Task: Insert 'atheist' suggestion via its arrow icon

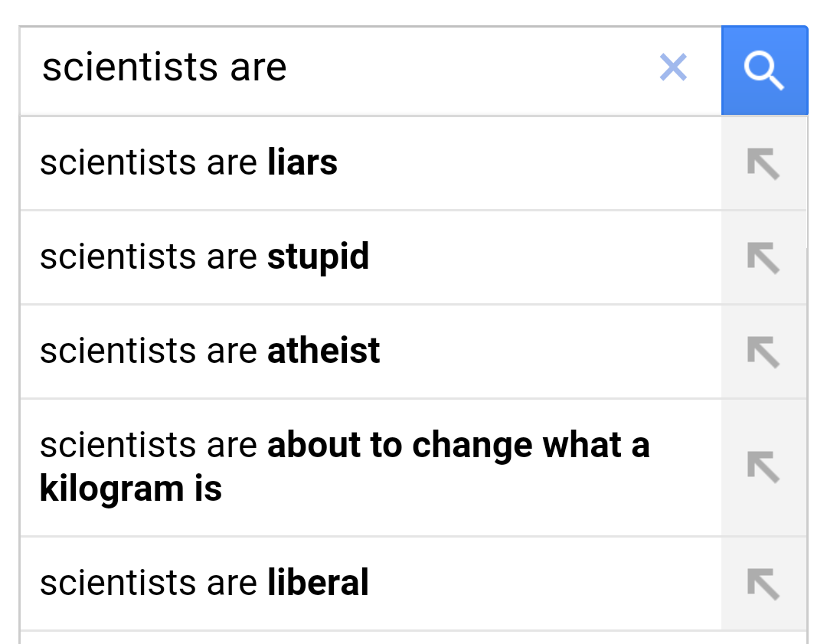Action: click(x=763, y=352)
